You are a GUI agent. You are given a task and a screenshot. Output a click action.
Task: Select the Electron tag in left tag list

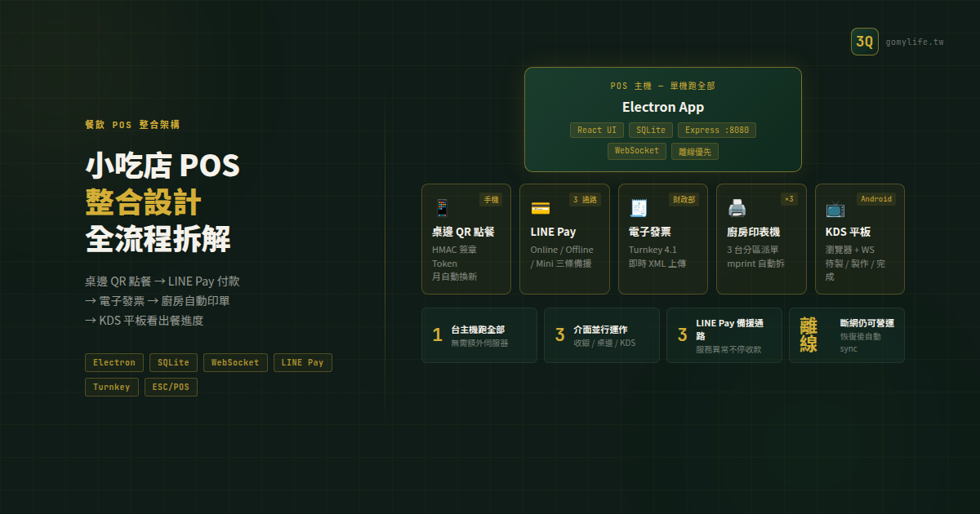click(114, 362)
